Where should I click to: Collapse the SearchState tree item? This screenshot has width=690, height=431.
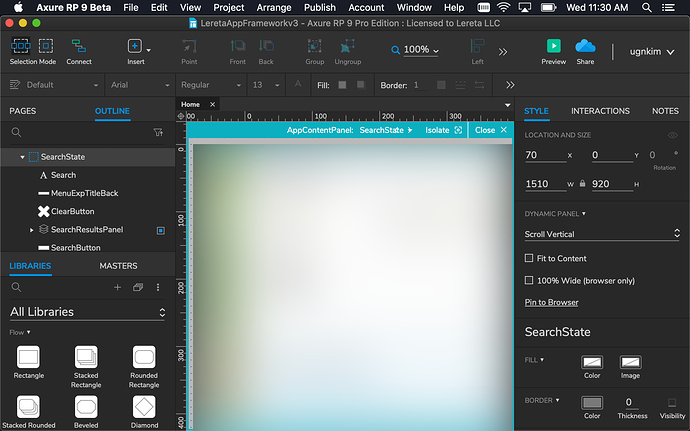[22, 157]
